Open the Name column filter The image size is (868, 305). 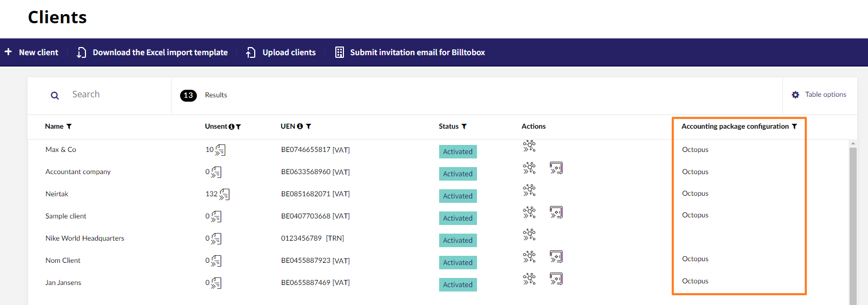(x=69, y=127)
